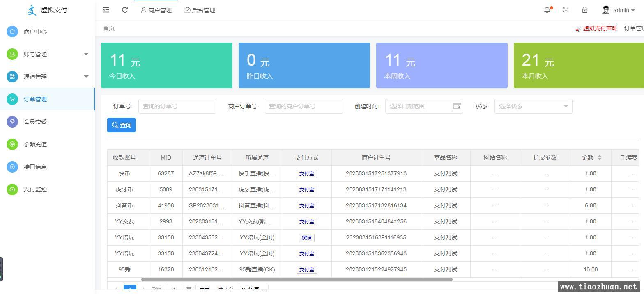Viewport: 644px width, 294px height.
Task: Expand the 通道管理 submenu arrow
Action: tap(86, 77)
